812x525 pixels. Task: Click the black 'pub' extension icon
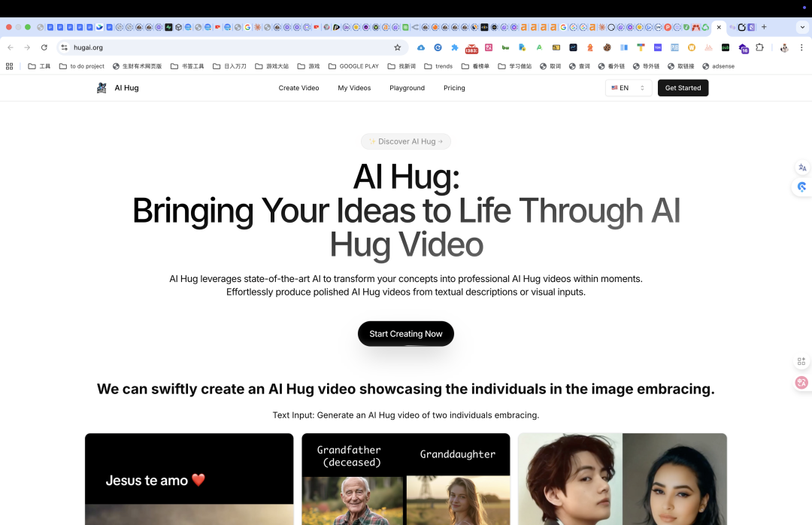725,47
